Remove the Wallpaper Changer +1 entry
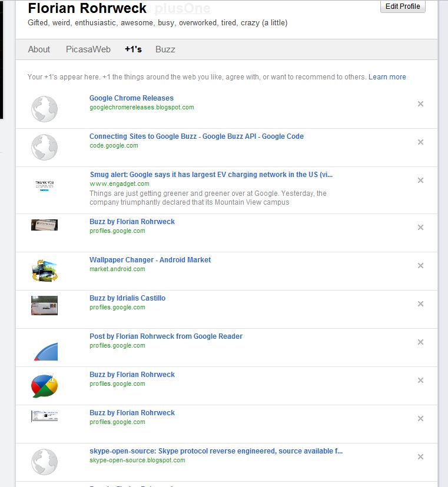448x487 pixels. [420, 265]
